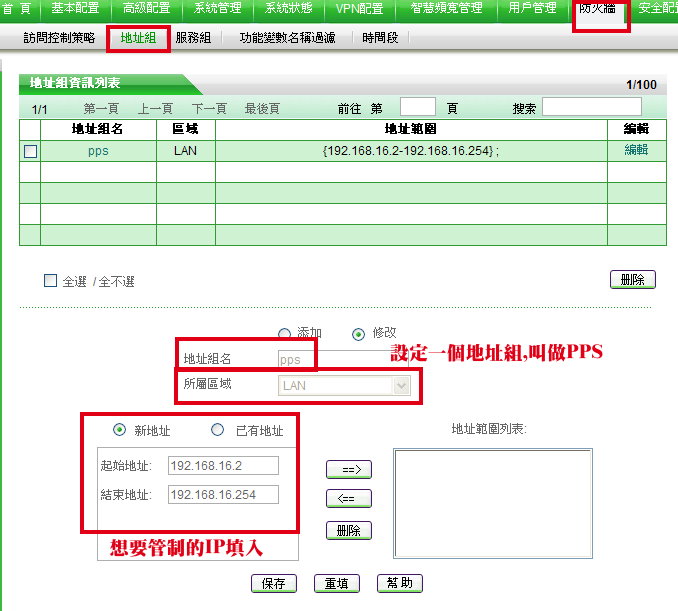678x611 pixels.
Task: Click the 下一頁 pagination link
Action: (x=209, y=108)
